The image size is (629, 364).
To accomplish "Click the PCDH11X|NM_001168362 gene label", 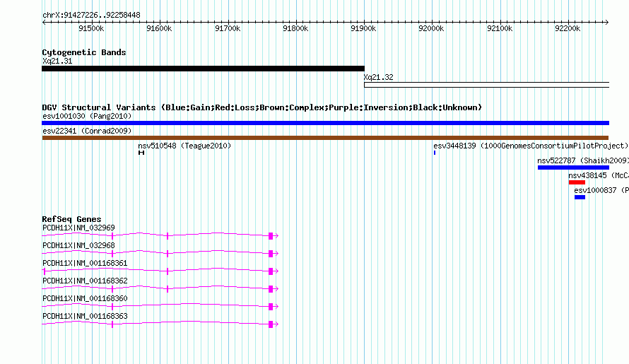I will [85, 281].
